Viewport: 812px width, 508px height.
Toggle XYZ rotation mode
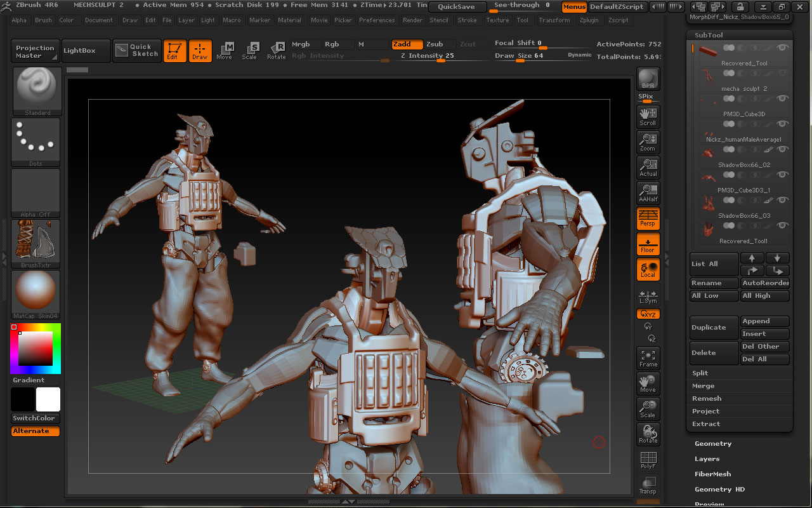[648, 314]
